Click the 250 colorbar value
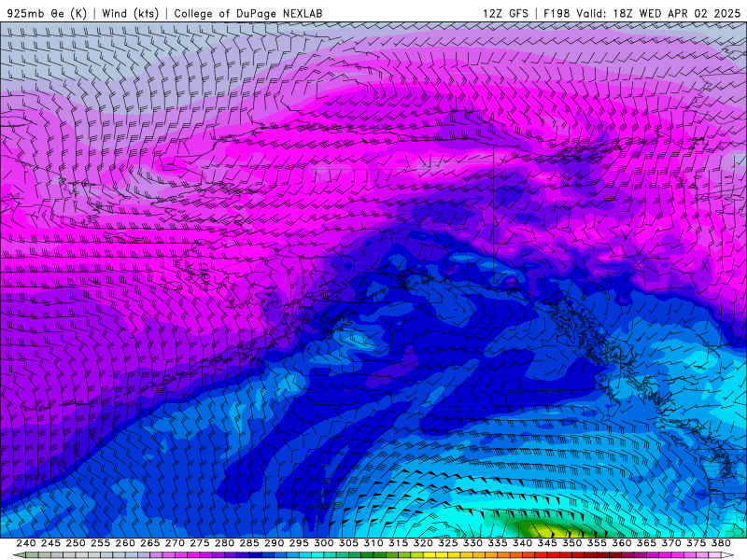 coord(76,543)
